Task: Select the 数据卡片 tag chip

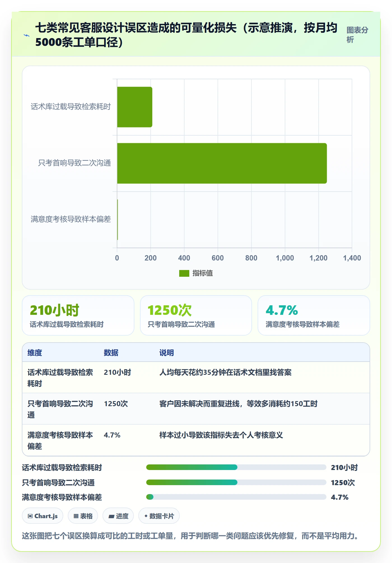Action: [x=159, y=516]
